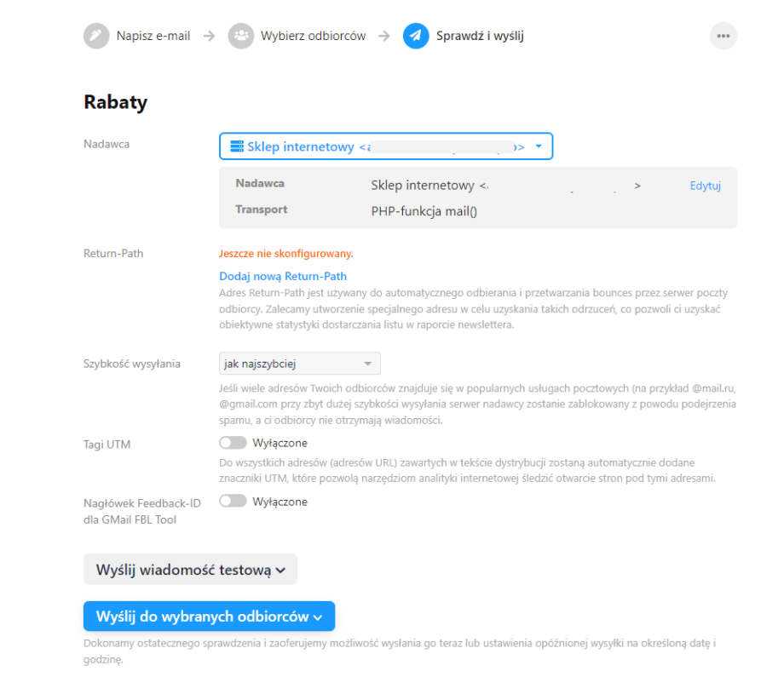Switch to the Wybierz odbiorców step
The width and height of the screenshot is (784, 677).
tap(313, 36)
